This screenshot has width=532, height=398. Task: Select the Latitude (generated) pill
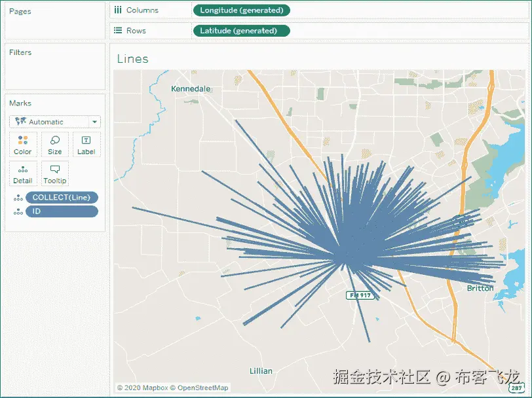coord(242,31)
